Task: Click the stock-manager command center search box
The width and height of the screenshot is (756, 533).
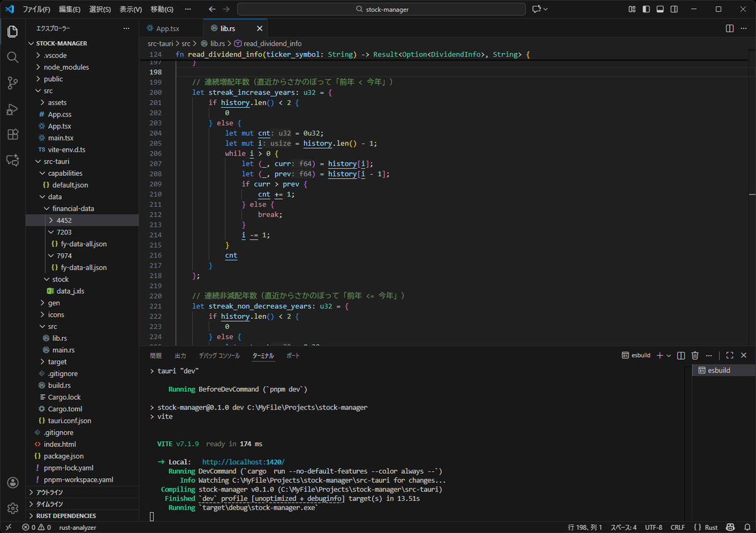Action: coord(381,9)
